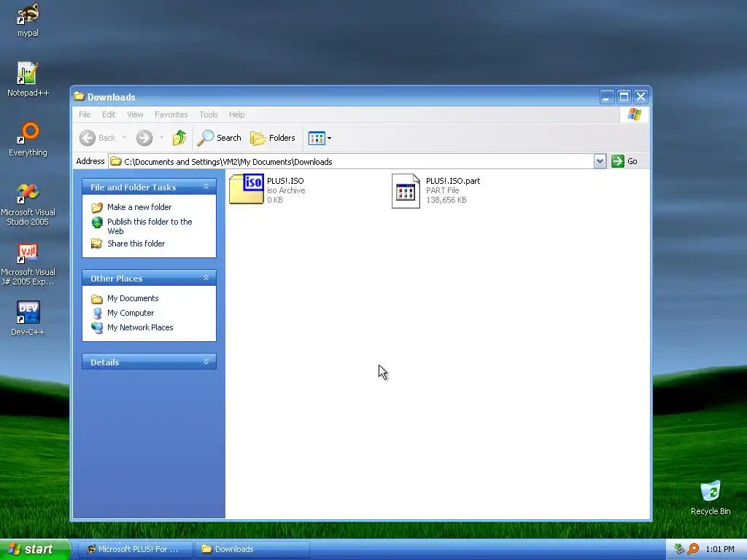Click the Safely Remove Hardware tray icon
Image resolution: width=747 pixels, height=560 pixels.
point(680,549)
